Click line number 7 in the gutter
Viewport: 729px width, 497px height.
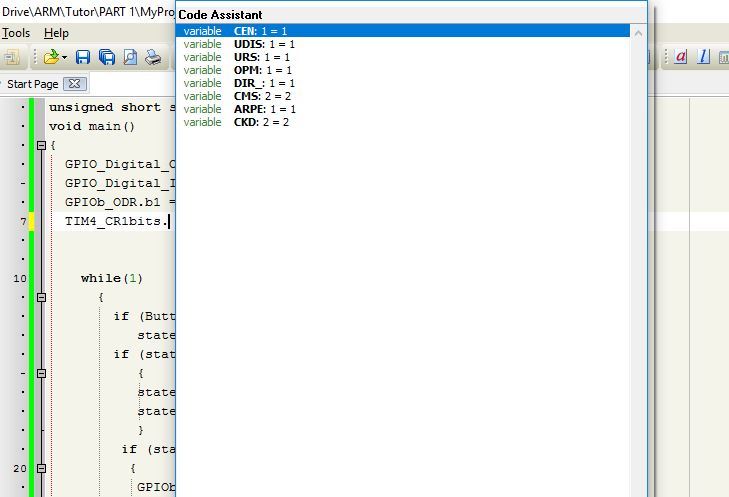click(x=23, y=221)
